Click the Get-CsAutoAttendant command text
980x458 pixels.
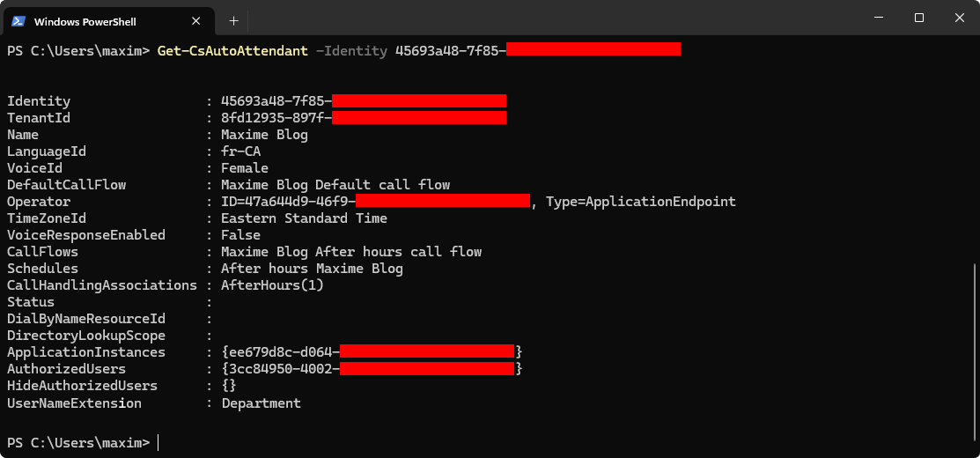pos(232,51)
